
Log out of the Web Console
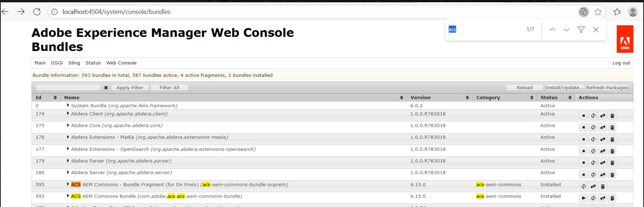(621, 63)
